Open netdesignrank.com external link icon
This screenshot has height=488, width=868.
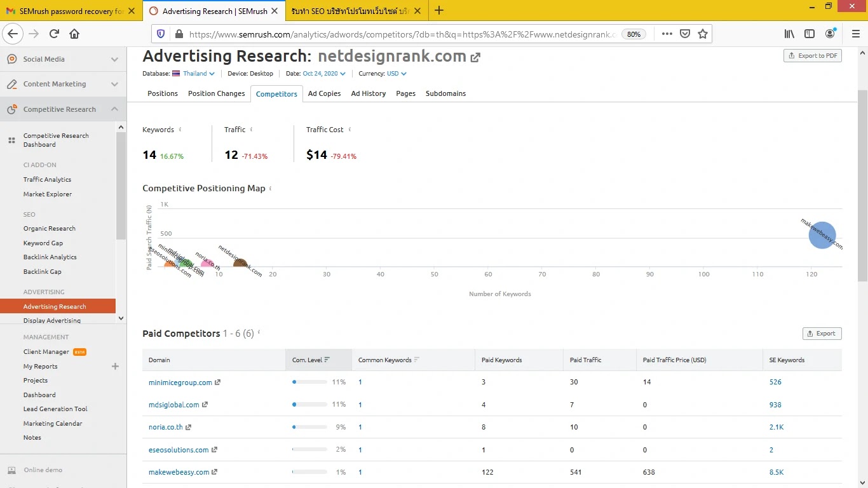(x=475, y=58)
